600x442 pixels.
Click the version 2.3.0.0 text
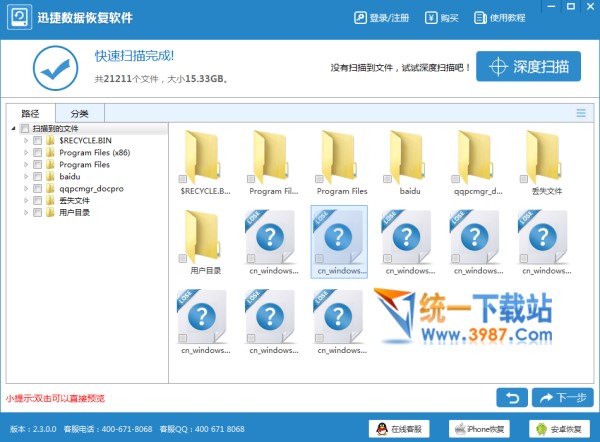(33, 429)
